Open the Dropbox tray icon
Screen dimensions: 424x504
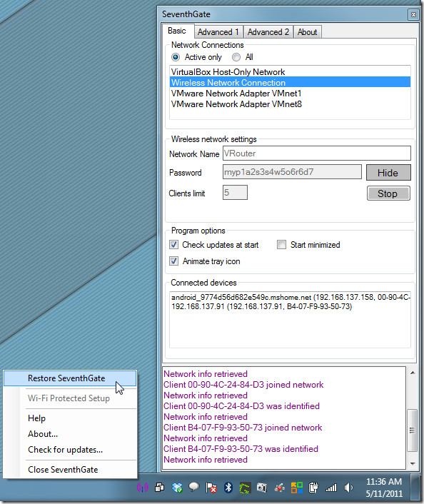(x=177, y=488)
